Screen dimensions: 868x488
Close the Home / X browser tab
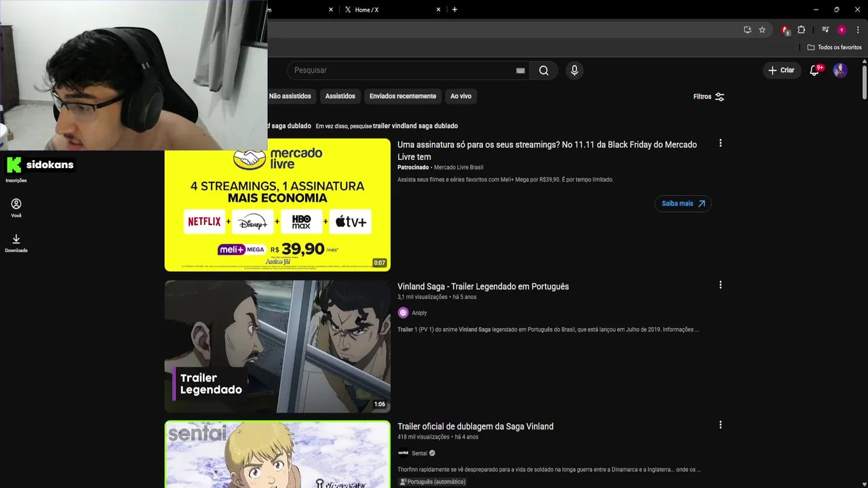pos(439,9)
